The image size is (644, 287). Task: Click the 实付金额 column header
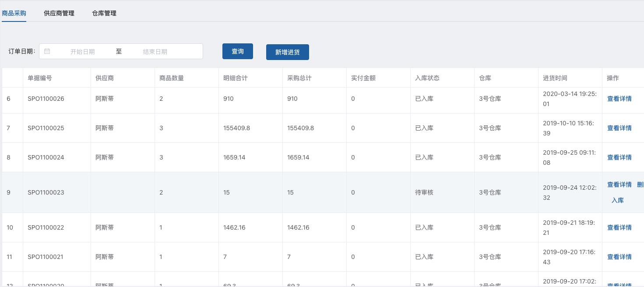(363, 78)
